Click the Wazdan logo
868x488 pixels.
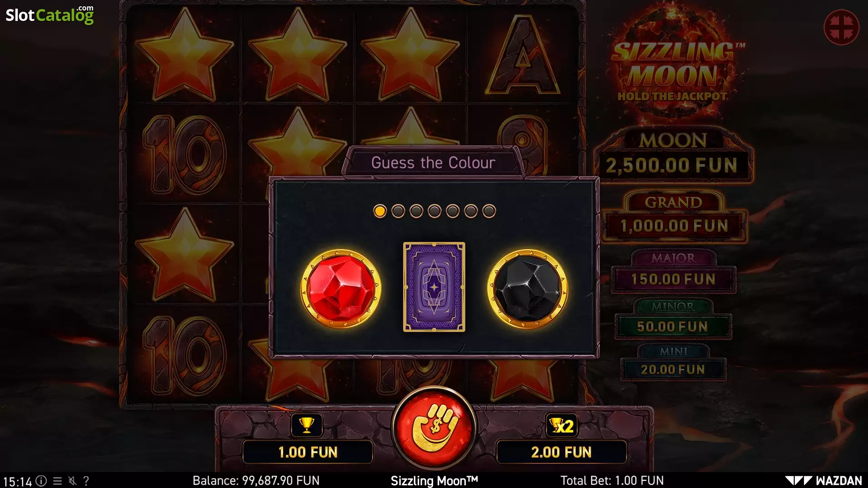823,481
